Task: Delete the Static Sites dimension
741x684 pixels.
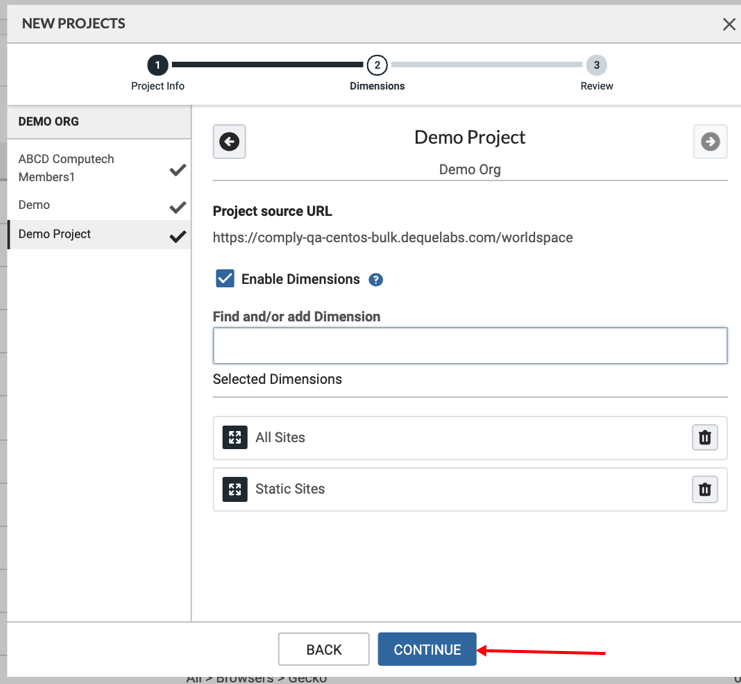Action: (x=704, y=489)
